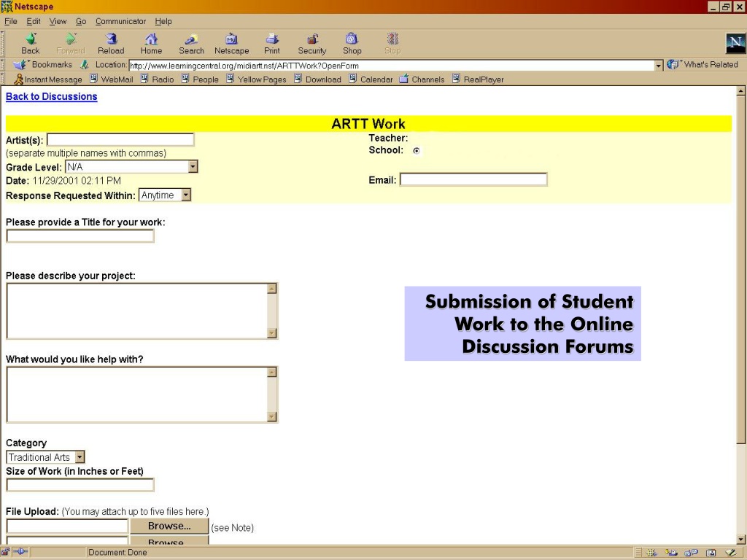Click the page scrollbar up arrow
Viewport: 747px width, 560px height.
tap(740, 91)
